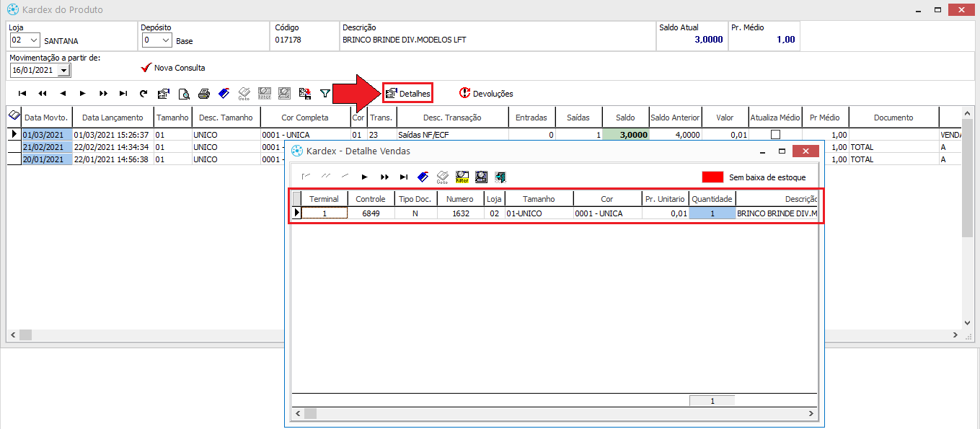
Task: Open the Loja dropdown showing 02
Action: (32, 40)
